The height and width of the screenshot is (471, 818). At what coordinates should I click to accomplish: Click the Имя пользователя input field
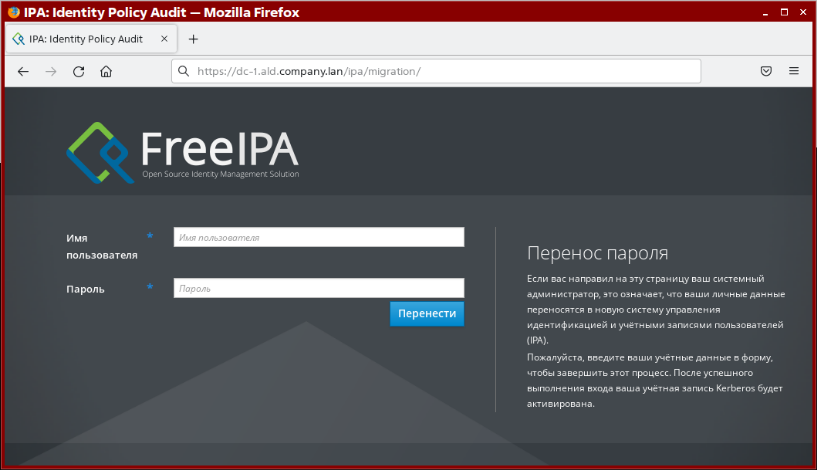318,238
